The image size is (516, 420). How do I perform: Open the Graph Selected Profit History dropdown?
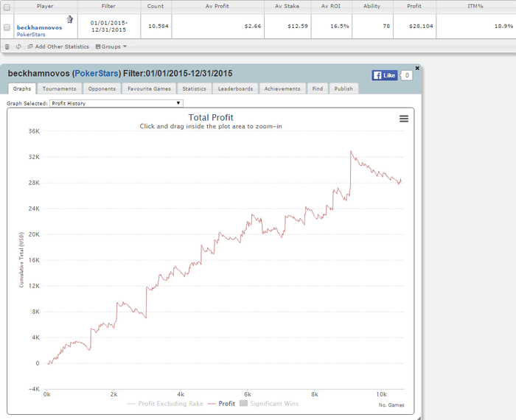[x=116, y=103]
